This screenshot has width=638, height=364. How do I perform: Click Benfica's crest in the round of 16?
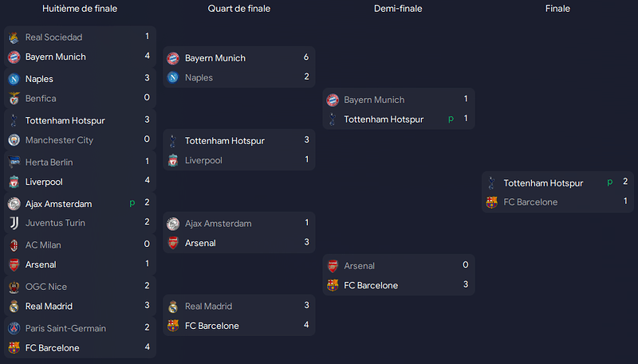pyautogui.click(x=14, y=98)
